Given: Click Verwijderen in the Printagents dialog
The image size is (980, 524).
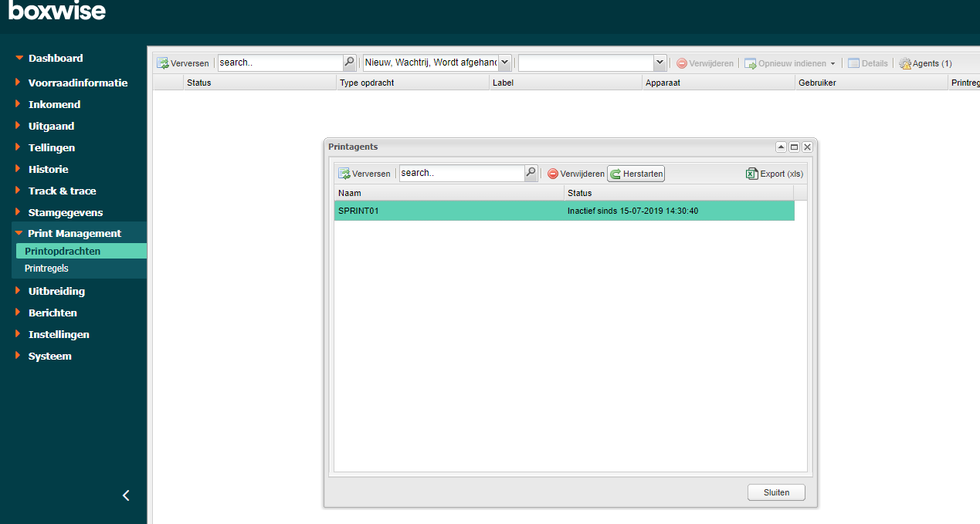Looking at the screenshot, I should [576, 174].
